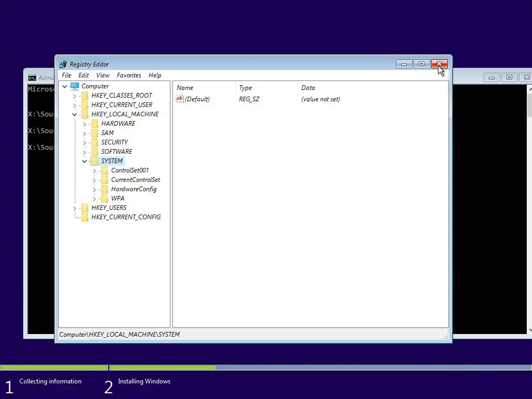The width and height of the screenshot is (532, 399).
Task: Click the Registry Editor resize grip
Action: point(446,337)
